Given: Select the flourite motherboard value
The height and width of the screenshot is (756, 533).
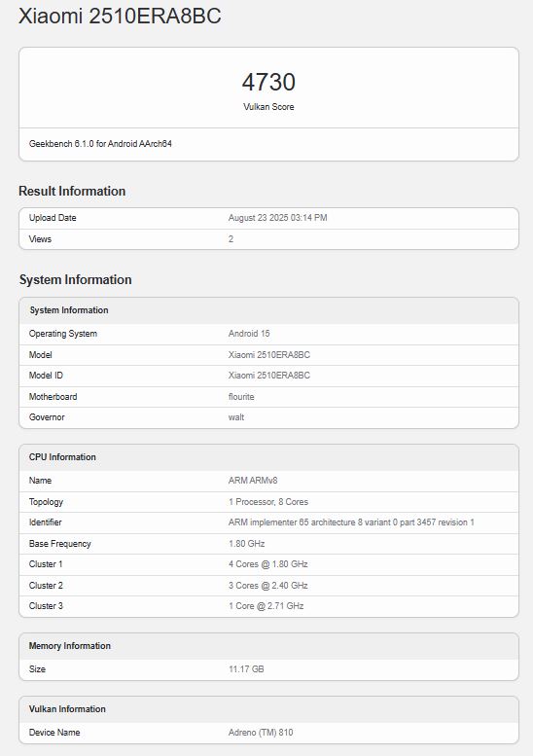Looking at the screenshot, I should click(241, 397).
